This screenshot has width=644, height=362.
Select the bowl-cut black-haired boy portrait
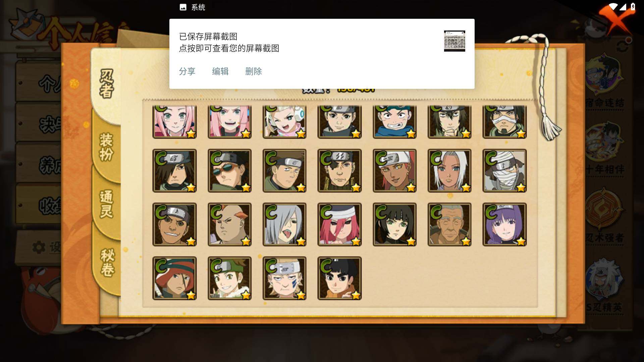(339, 278)
